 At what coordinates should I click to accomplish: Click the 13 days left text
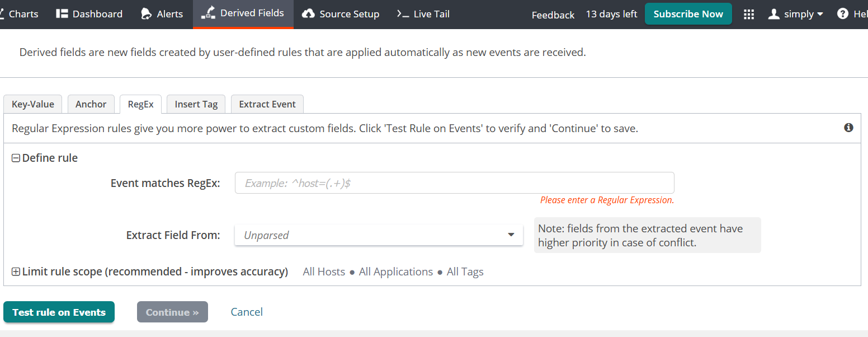611,14
